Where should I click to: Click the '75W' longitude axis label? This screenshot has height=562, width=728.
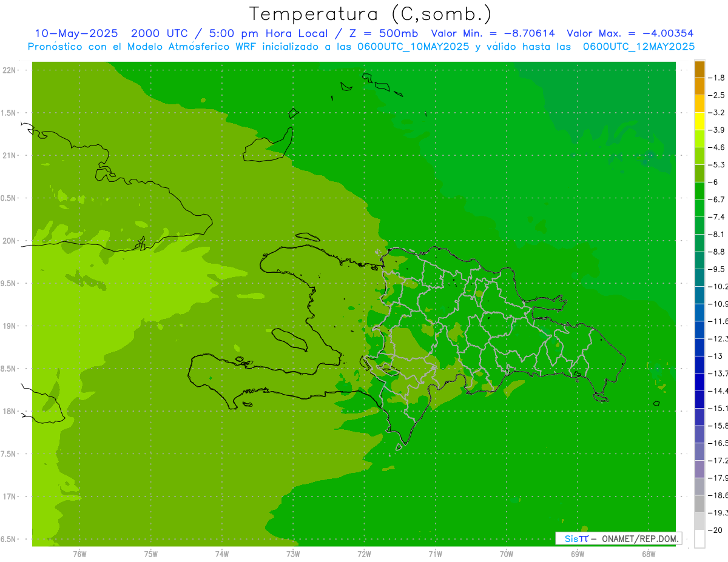tap(150, 554)
